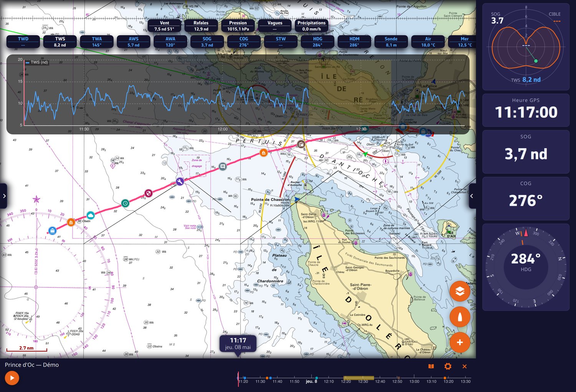Screen dimensions: 576x392
Task: Select the orange sailboat marker near Pertuis label
Action: click(263, 153)
